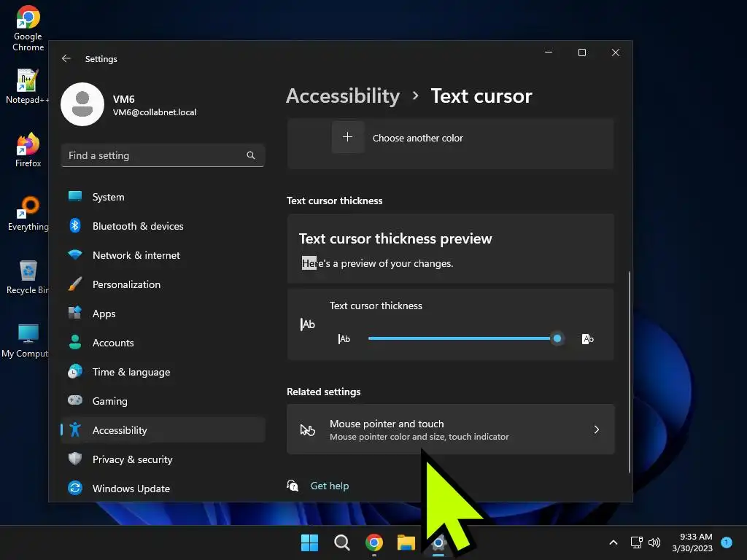Viewport: 747px width, 560px height.
Task: Select Time & language in sidebar
Action: (x=163, y=372)
